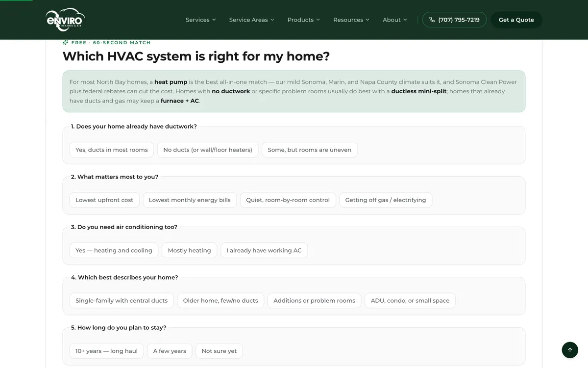Pick "I already have working AC"
The image size is (588, 368).
pyautogui.click(x=264, y=250)
